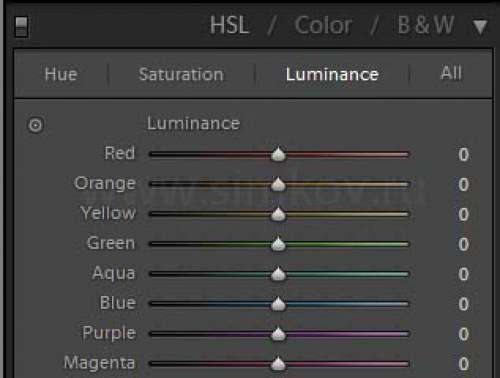Image resolution: width=500 pixels, height=378 pixels.
Task: Click the Orange luminance slider handle
Action: pyautogui.click(x=278, y=184)
